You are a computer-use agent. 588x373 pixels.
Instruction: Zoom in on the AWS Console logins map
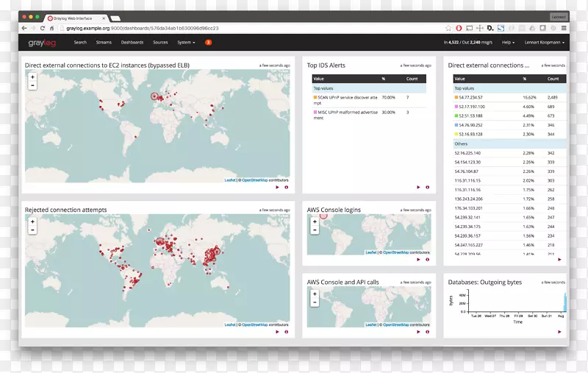point(315,221)
